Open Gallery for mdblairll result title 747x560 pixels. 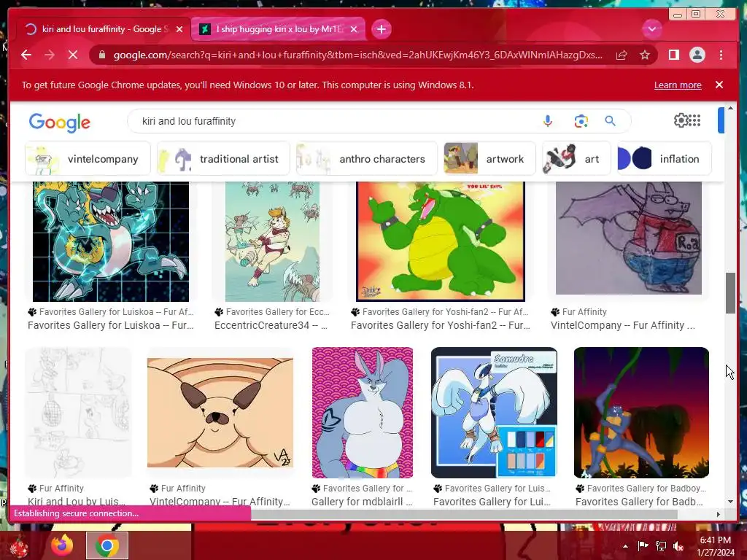tap(362, 502)
